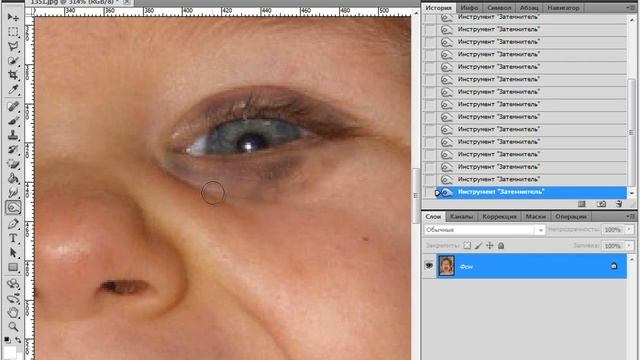Image resolution: width=640 pixels, height=360 pixels.
Task: Click the 1351.jpg document tab
Action: coord(76,2)
